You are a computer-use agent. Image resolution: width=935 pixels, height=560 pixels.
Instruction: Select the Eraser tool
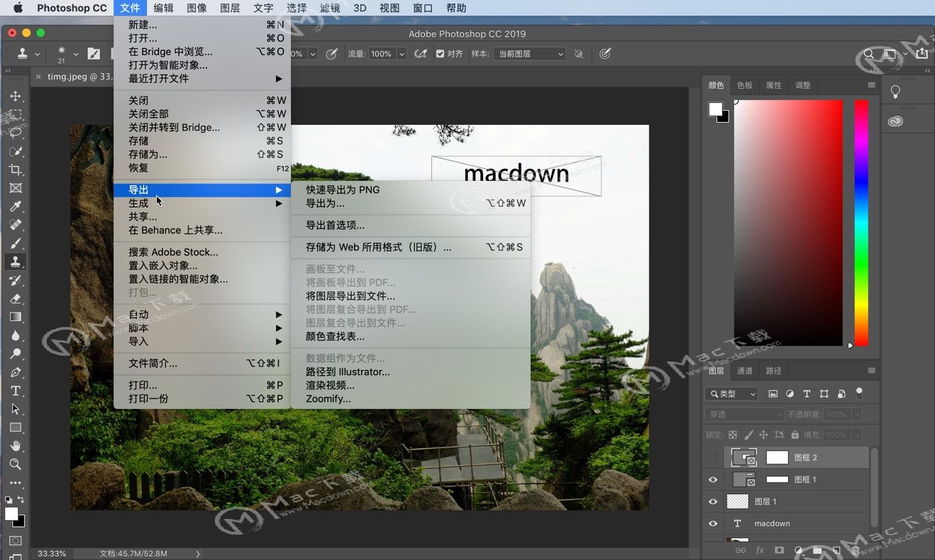point(16,298)
